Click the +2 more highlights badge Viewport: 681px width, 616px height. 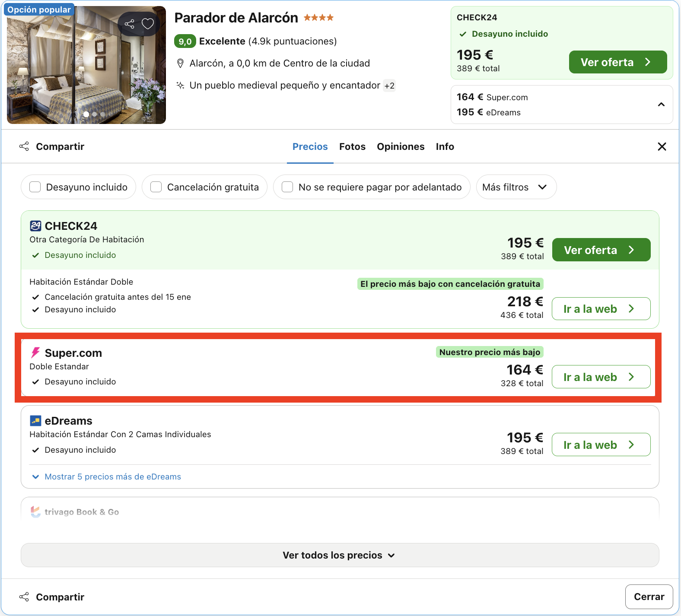tap(389, 86)
